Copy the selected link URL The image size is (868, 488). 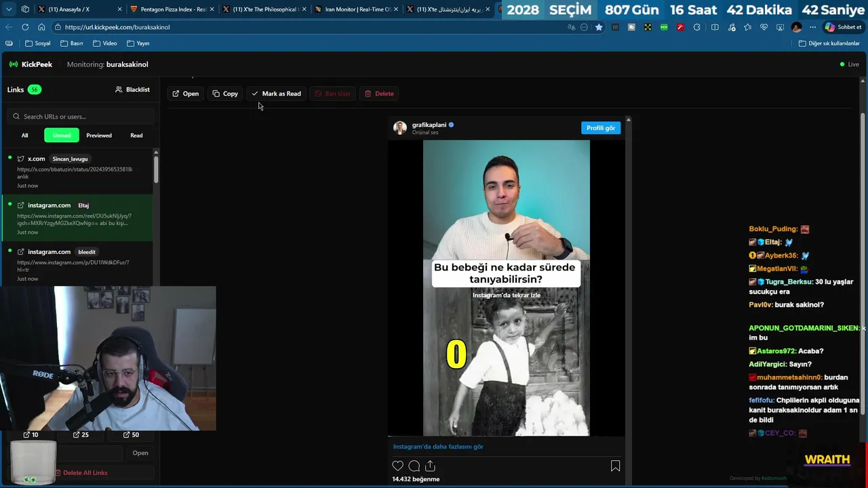click(x=225, y=94)
